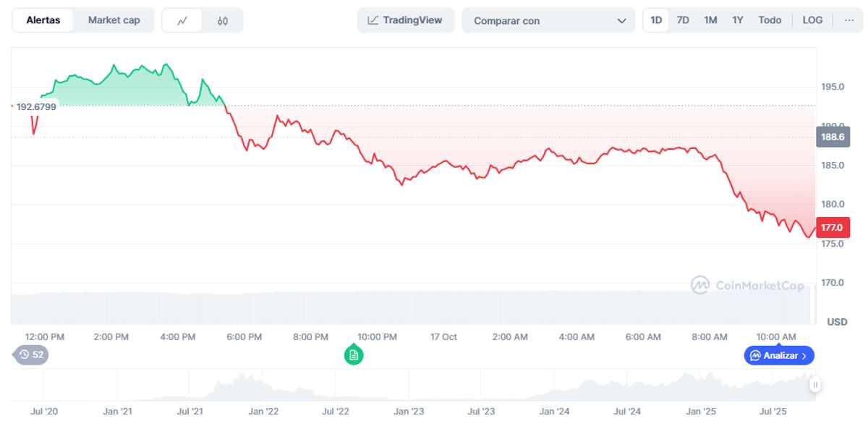868x442 pixels.
Task: Click the 17 Oct date label
Action: coord(443,337)
